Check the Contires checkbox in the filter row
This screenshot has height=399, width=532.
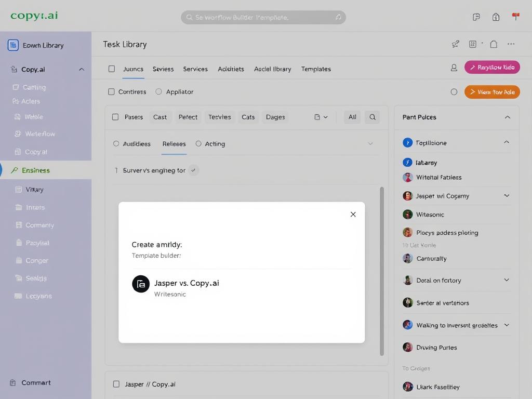(x=111, y=91)
